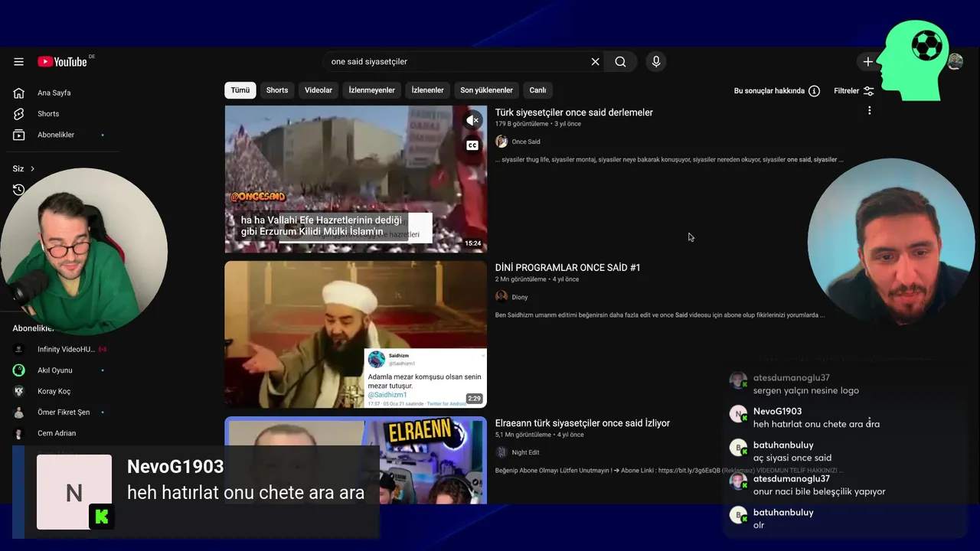980x551 pixels.
Task: Open the Cem Adrian subscription channel
Action: (56, 433)
